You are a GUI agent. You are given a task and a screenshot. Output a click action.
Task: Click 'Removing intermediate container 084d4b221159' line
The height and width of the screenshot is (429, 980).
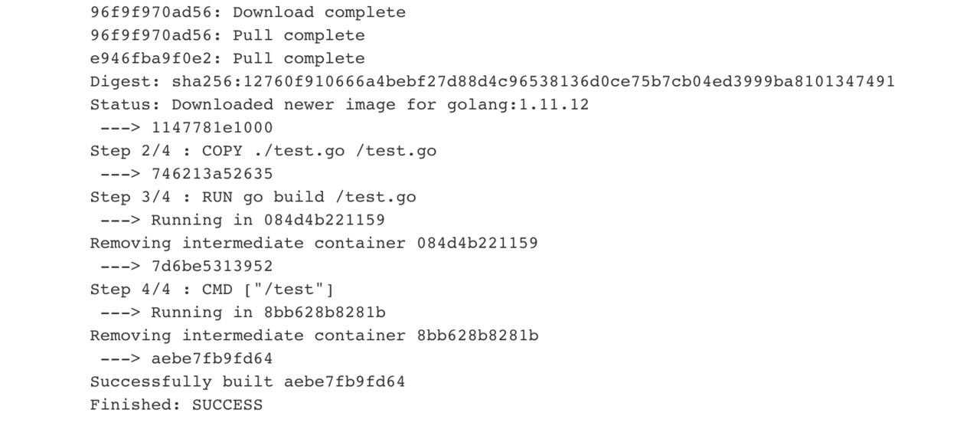coord(314,243)
